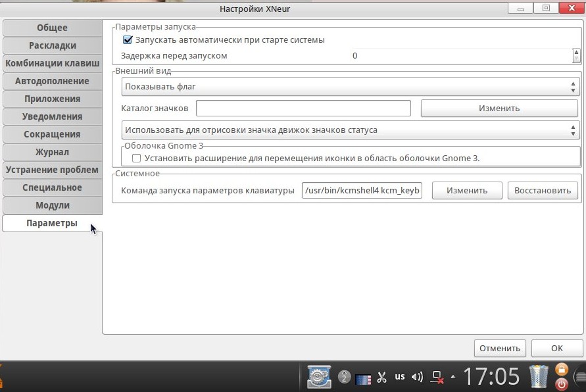Screen dimensions: 586x392
Task: Click the 'us' keyboard layout indicator
Action: coord(400,377)
